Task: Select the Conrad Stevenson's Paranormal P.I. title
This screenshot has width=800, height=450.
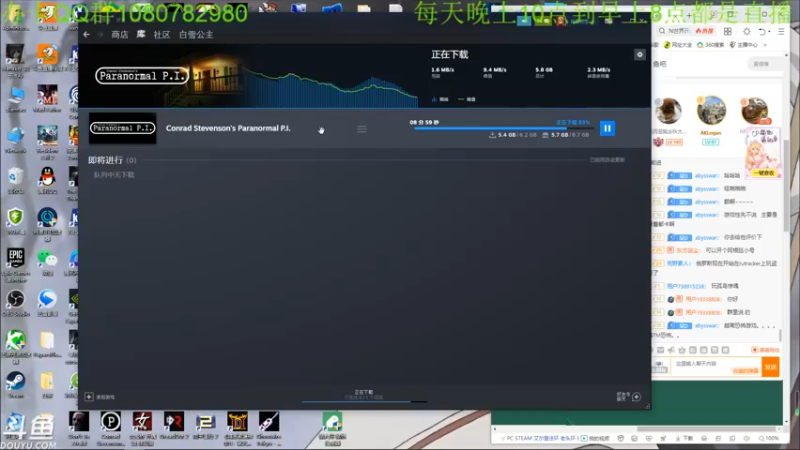Action: point(228,128)
